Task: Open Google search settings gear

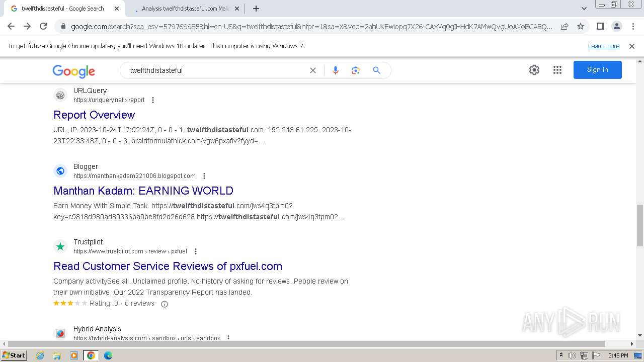Action: pos(534,70)
